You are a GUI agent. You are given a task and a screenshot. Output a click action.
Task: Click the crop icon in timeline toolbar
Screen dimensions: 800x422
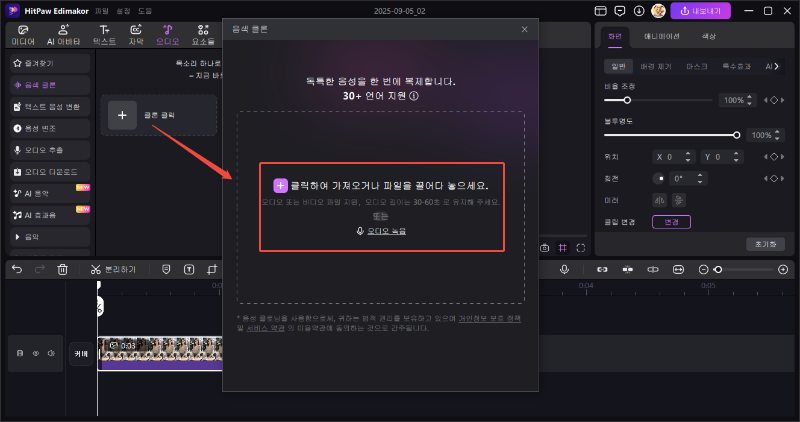(x=212, y=269)
